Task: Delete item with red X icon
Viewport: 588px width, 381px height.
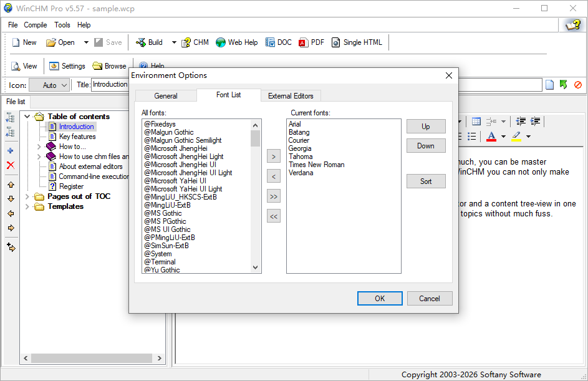Action: coord(11,165)
